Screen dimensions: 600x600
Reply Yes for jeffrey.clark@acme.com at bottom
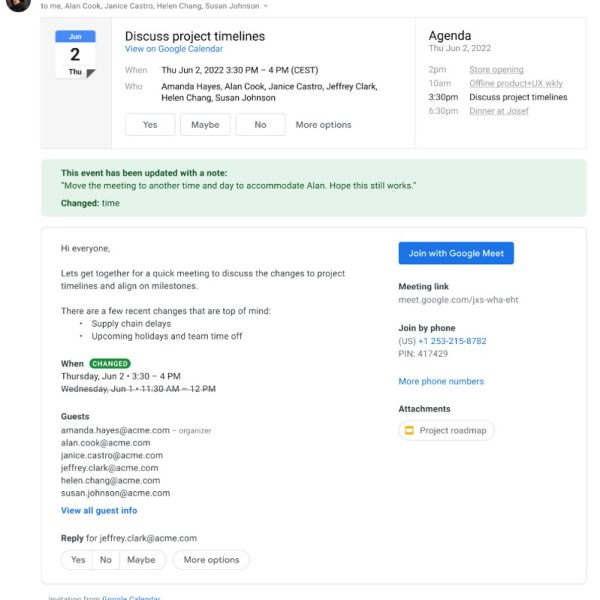(78, 560)
